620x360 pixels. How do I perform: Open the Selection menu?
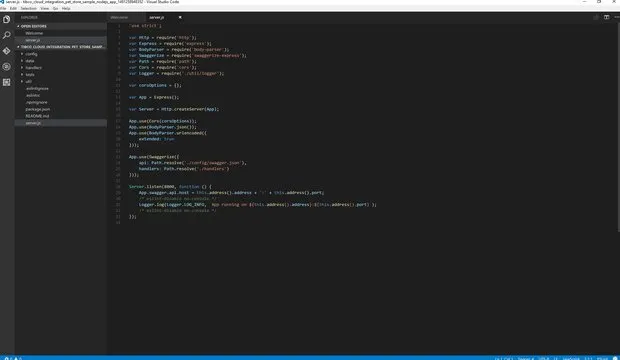point(28,8)
